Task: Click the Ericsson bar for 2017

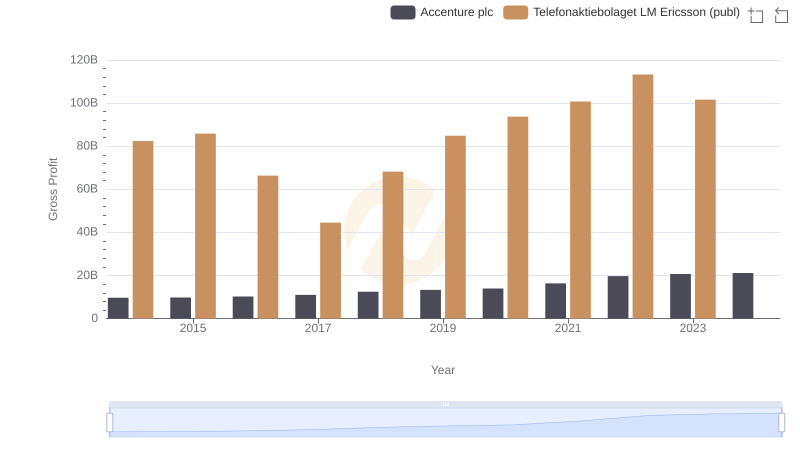Action: click(x=330, y=270)
